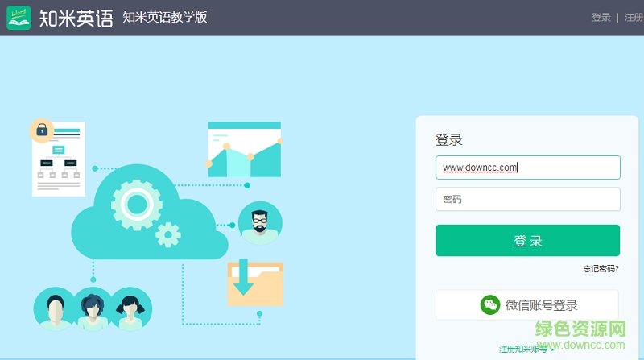The width and height of the screenshot is (644, 360).
Task: Click the org-chart document illustration
Action: pos(59,159)
